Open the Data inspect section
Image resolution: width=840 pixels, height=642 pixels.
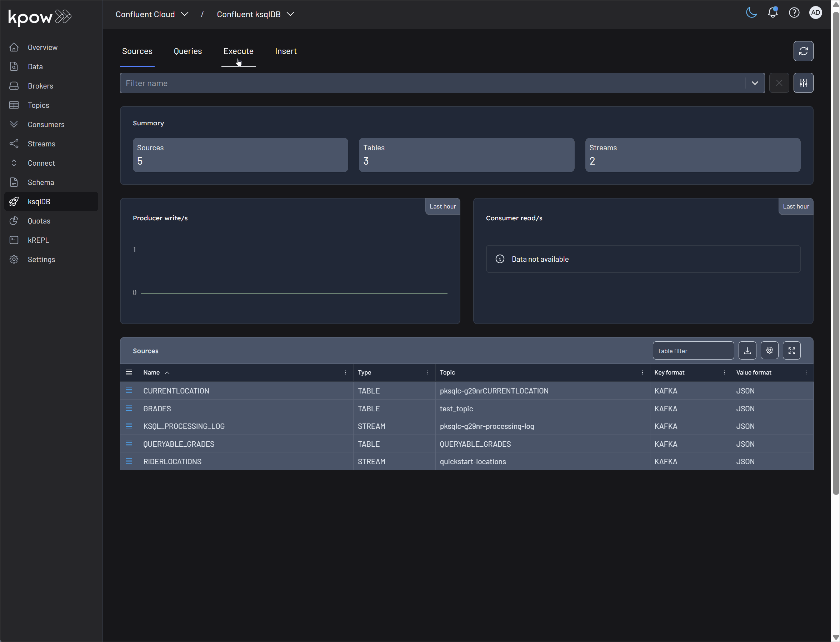tap(51, 66)
